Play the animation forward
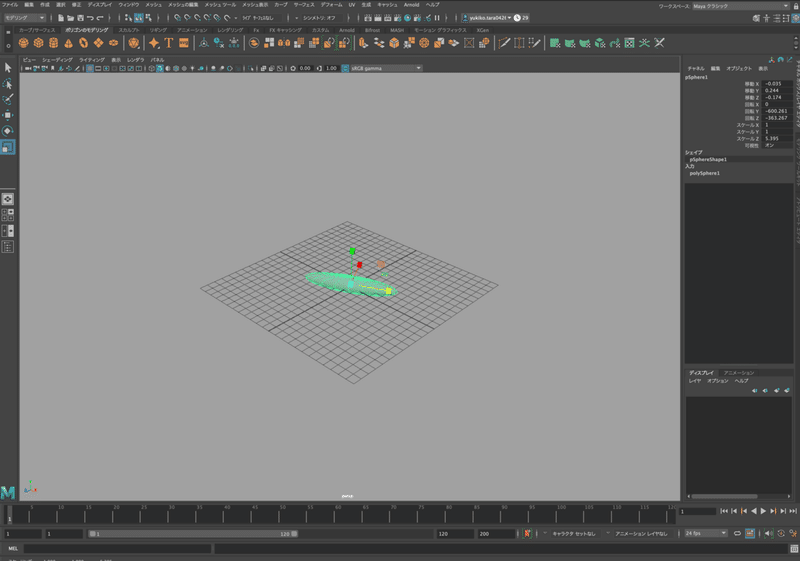The image size is (800, 561). click(x=763, y=511)
